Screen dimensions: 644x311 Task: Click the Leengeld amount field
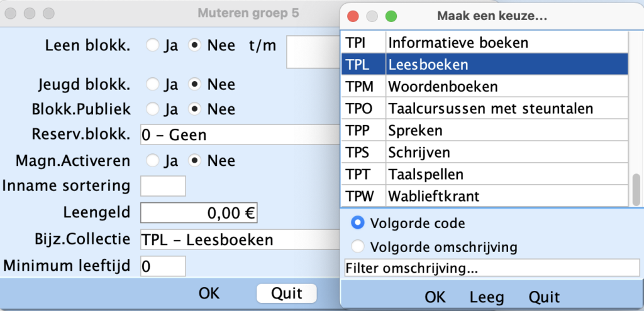(x=199, y=213)
